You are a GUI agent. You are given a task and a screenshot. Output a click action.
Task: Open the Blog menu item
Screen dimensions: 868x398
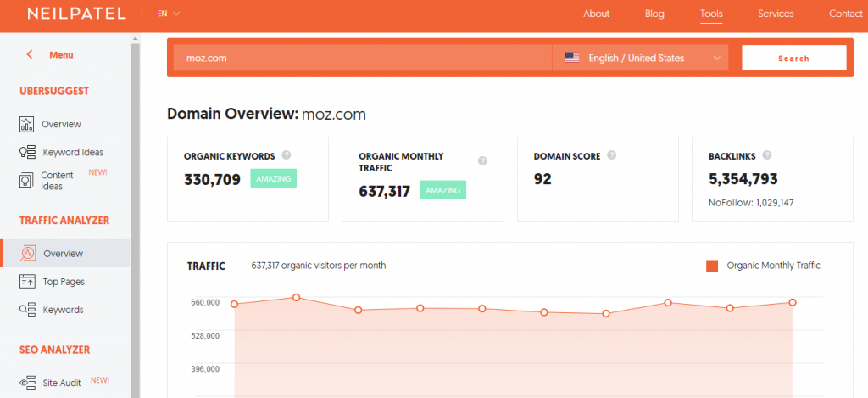click(x=654, y=14)
